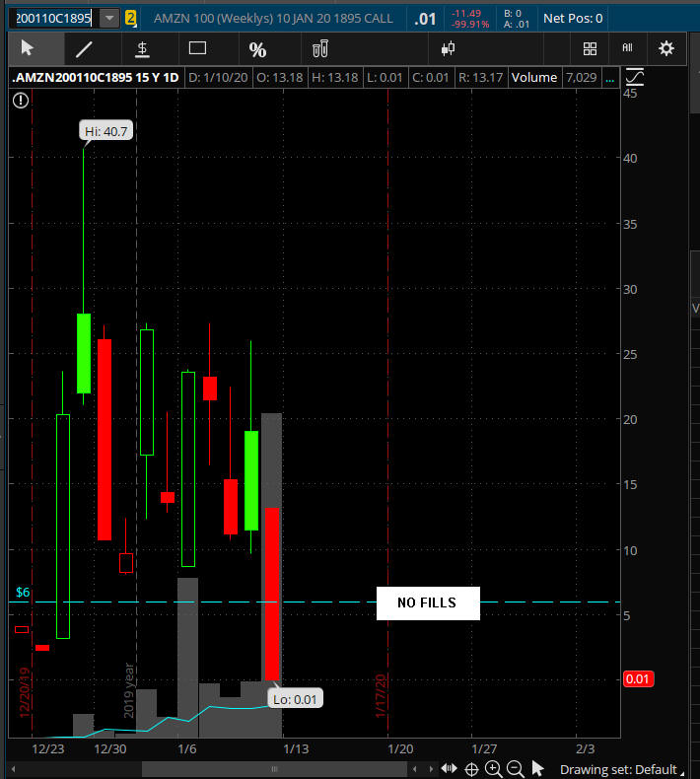The height and width of the screenshot is (779, 700).
Task: Open the chart style candlestick icon
Action: (448, 48)
